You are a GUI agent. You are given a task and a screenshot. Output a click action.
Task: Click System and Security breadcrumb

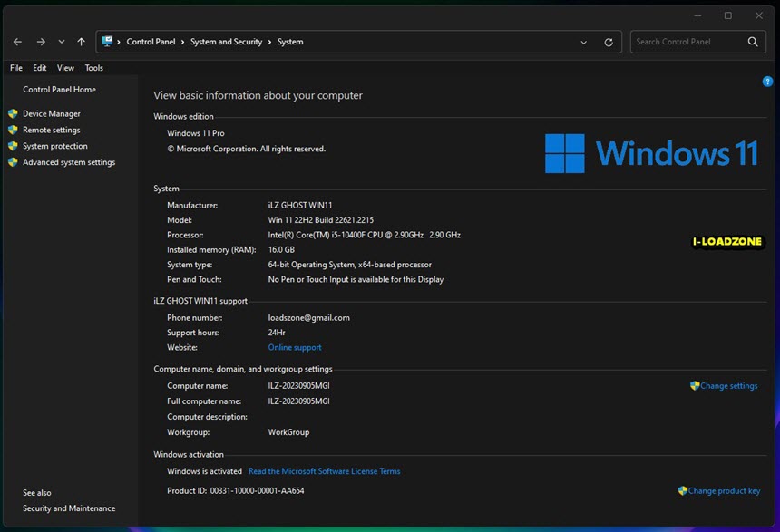coord(226,42)
